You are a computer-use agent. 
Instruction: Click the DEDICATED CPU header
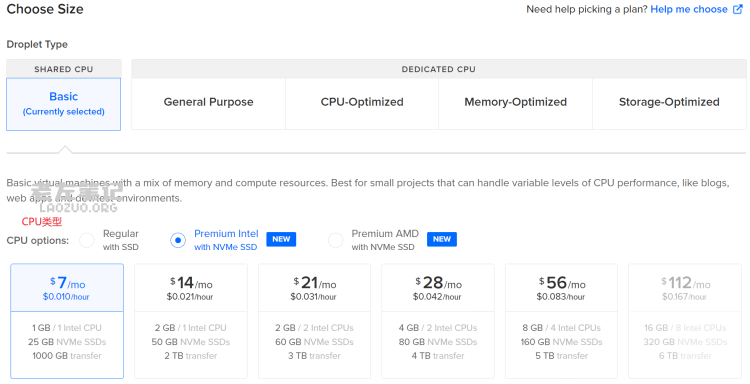pyautogui.click(x=439, y=69)
